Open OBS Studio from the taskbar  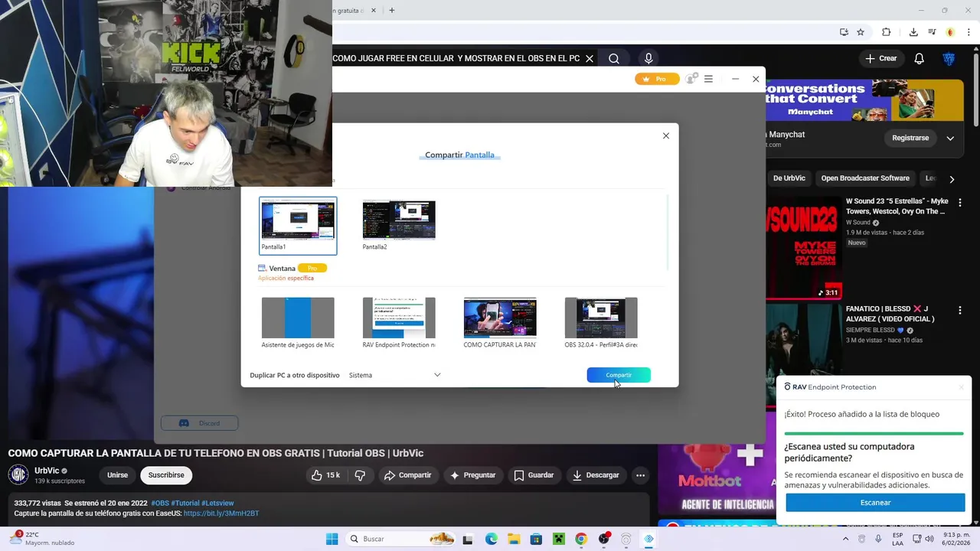pyautogui.click(x=604, y=539)
